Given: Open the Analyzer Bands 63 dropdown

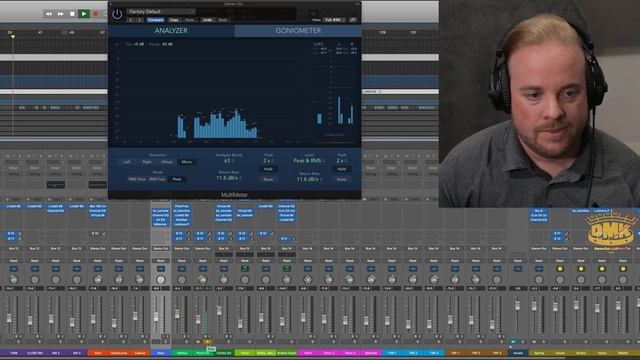Looking at the screenshot, I should click(x=229, y=161).
